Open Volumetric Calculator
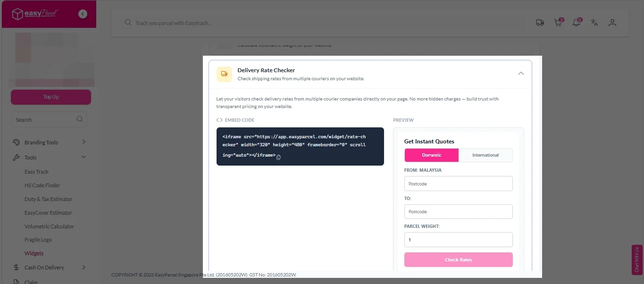Viewport: 644px width, 284px height. point(49,226)
